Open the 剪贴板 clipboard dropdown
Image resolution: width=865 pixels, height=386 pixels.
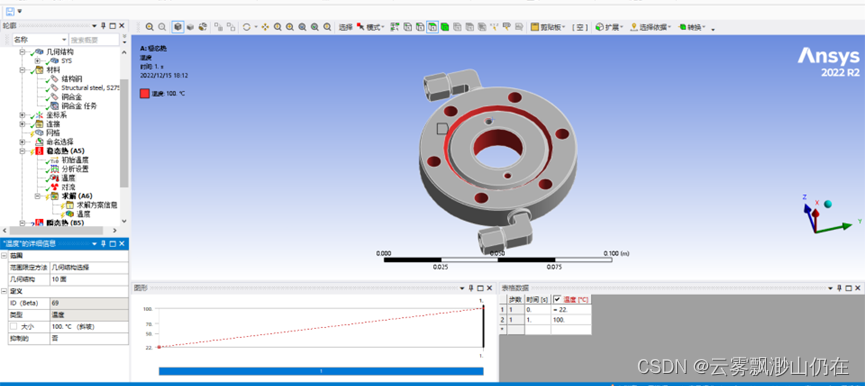(x=548, y=26)
